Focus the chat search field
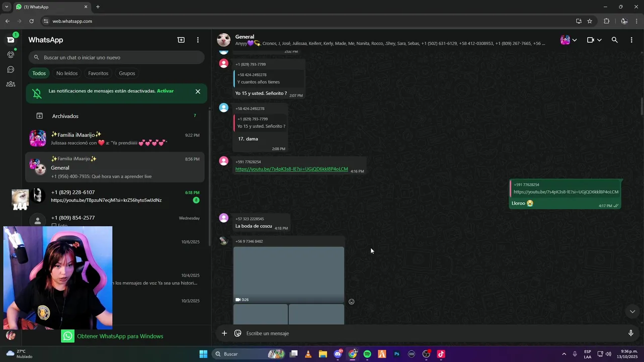 point(116,57)
